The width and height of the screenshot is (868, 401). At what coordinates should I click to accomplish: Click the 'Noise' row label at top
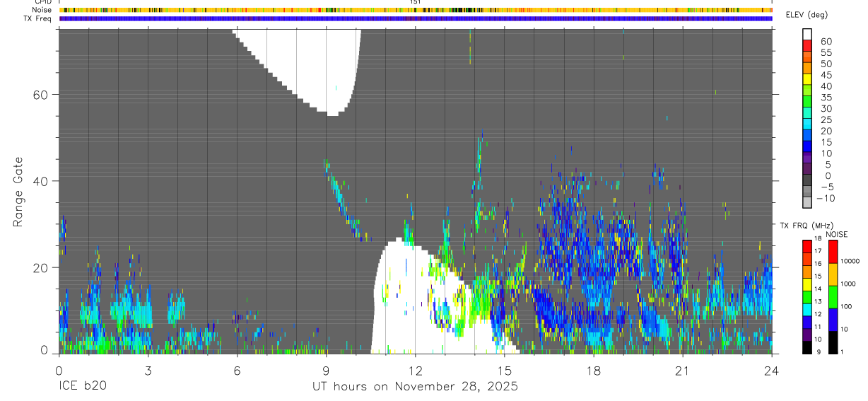click(x=42, y=10)
